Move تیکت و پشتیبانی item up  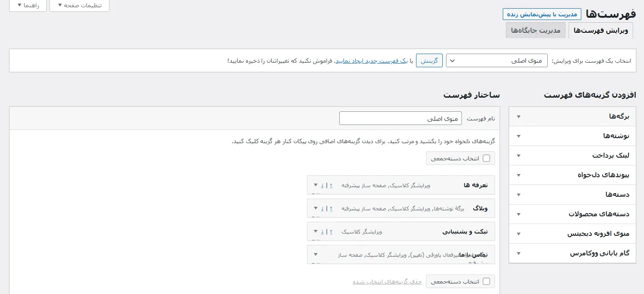point(331,232)
